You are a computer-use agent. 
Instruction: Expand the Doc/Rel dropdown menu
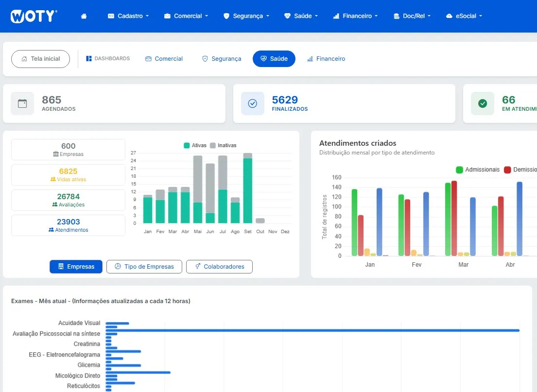pos(429,16)
